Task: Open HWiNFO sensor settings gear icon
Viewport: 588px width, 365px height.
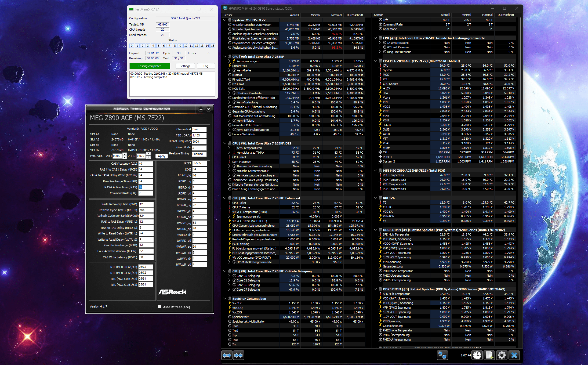Action: pos(501,355)
